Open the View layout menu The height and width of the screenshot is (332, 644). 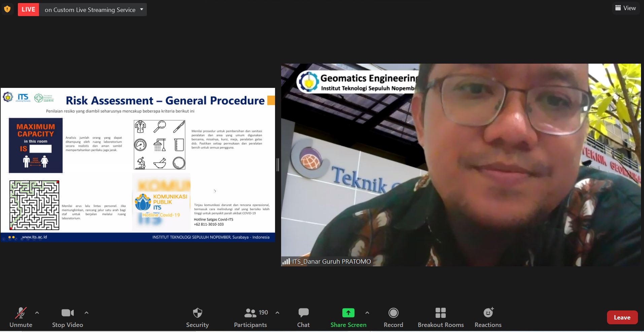coord(625,8)
